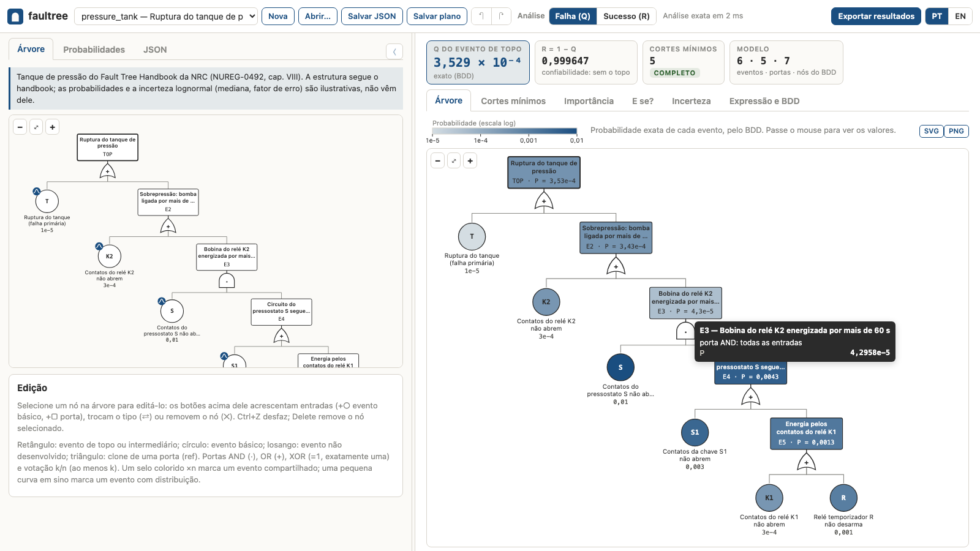This screenshot has width=980, height=551.
Task: Set the language to PT
Action: coord(937,17)
